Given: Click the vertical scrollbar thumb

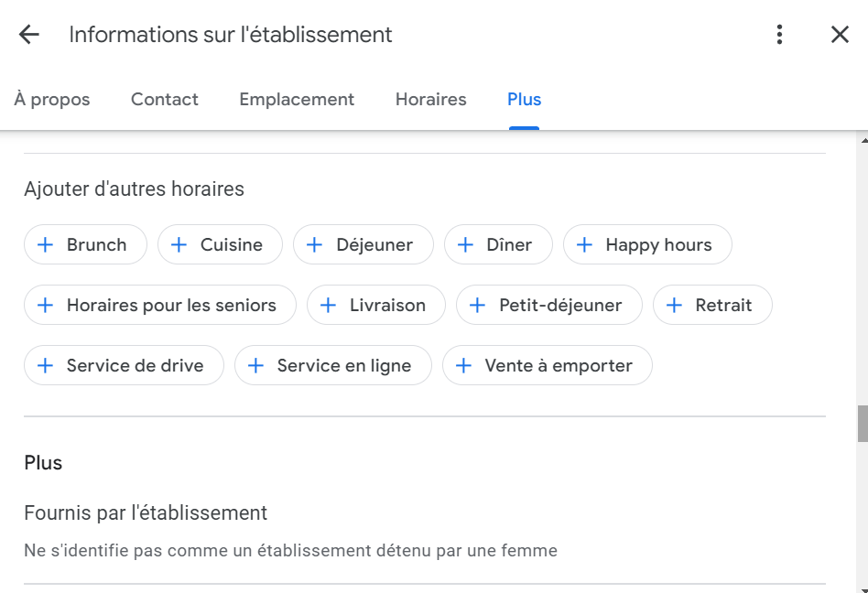Looking at the screenshot, I should point(862,425).
